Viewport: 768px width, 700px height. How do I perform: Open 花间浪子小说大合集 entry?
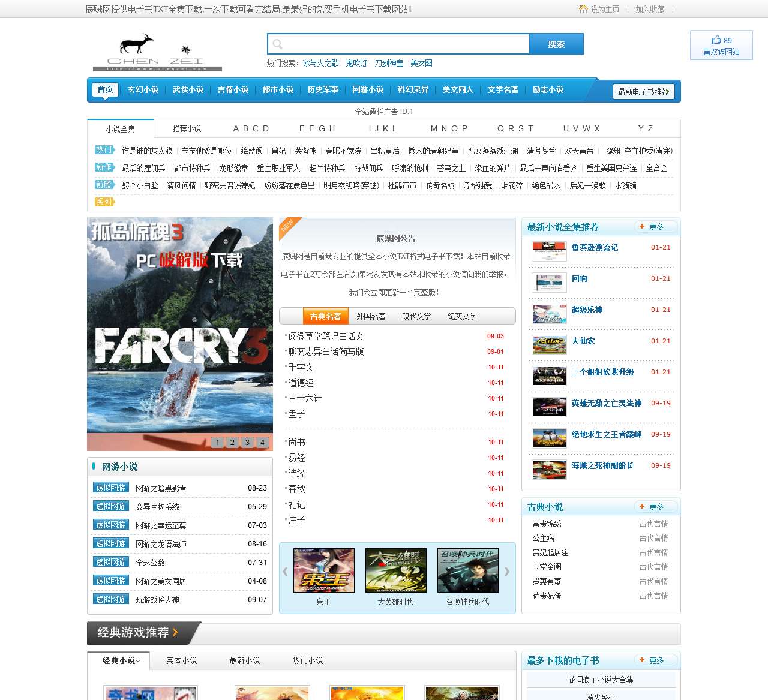601,680
